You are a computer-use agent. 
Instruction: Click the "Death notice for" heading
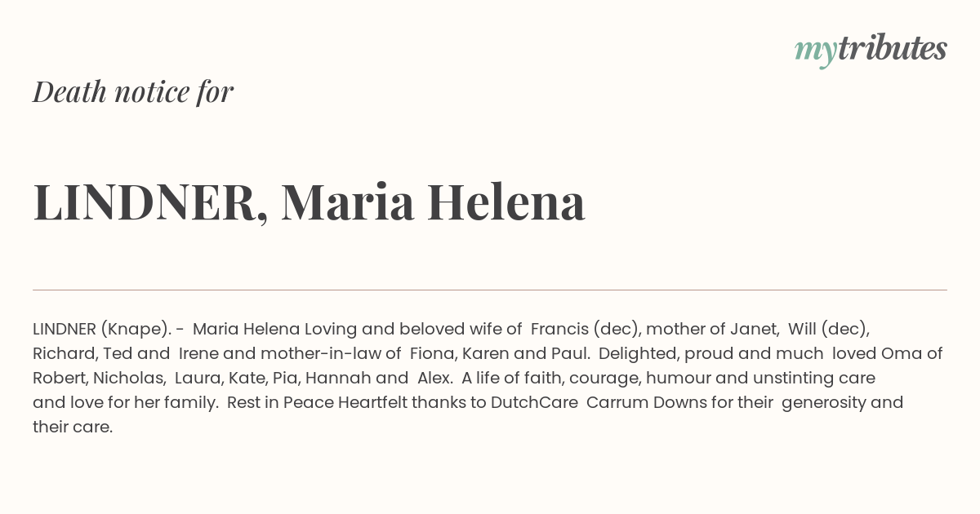click(133, 92)
